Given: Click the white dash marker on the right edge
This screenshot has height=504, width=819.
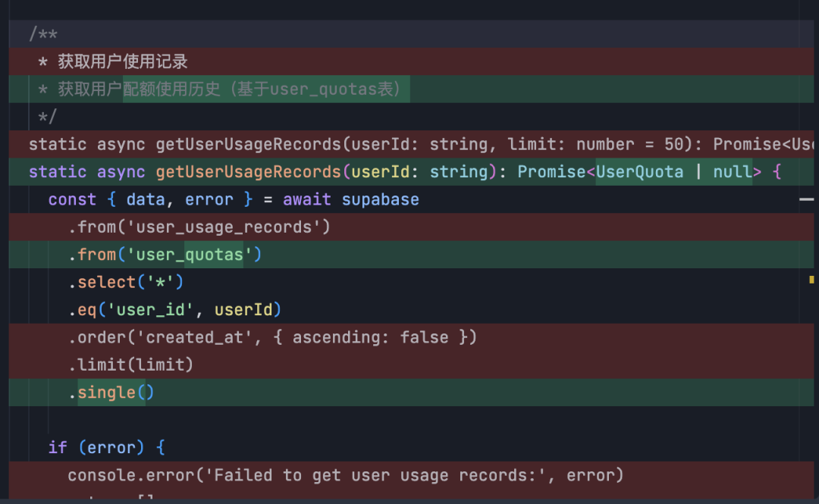Looking at the screenshot, I should pos(806,199).
